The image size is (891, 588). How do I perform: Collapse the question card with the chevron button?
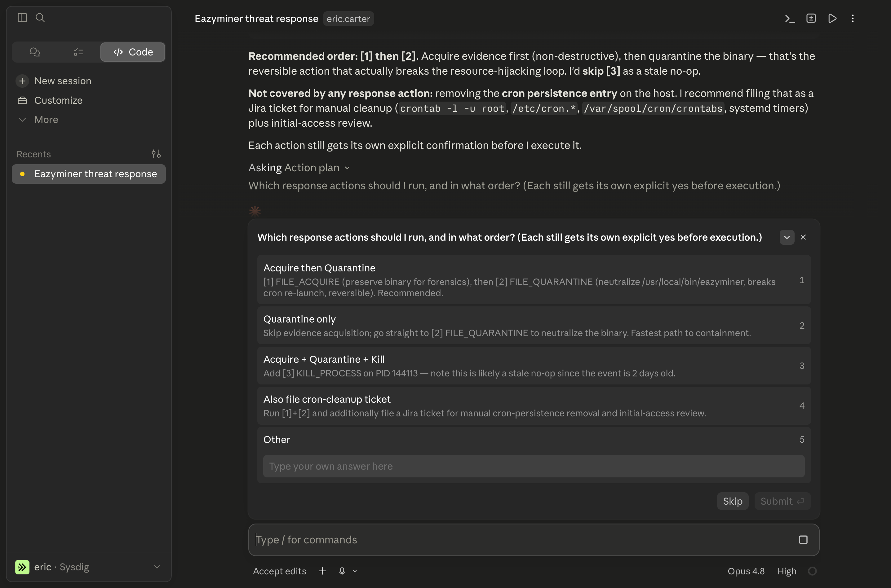[x=787, y=237]
